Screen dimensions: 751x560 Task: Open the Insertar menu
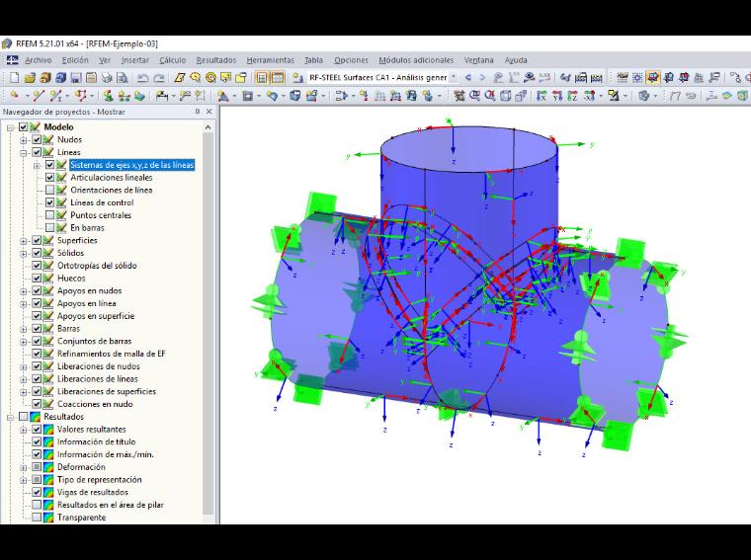coord(135,60)
